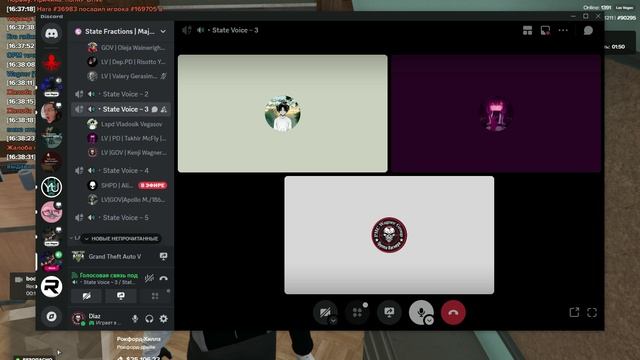Click the Grand Theft Auto V activity
640x360 pixels.
(x=115, y=256)
